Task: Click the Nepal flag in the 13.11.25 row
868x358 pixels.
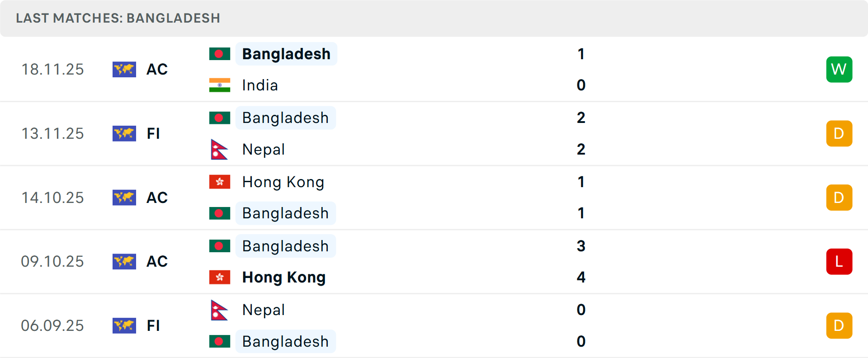Action: (x=220, y=149)
